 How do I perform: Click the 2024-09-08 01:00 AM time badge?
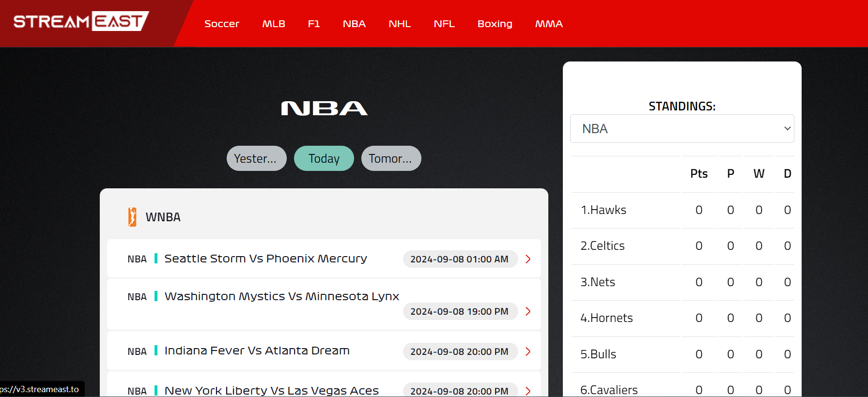pos(460,259)
